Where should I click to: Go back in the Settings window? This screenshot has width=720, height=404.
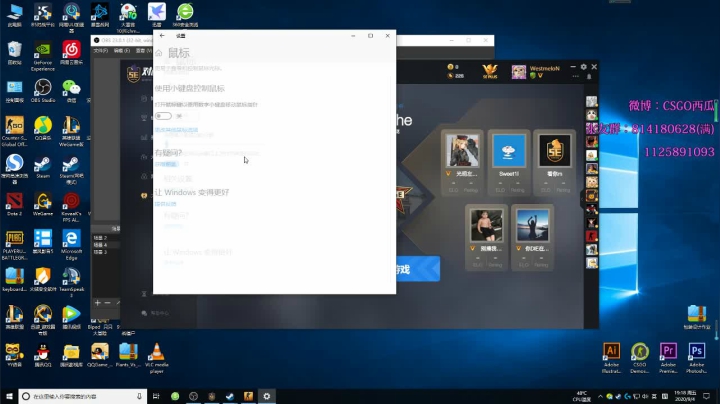(x=162, y=36)
